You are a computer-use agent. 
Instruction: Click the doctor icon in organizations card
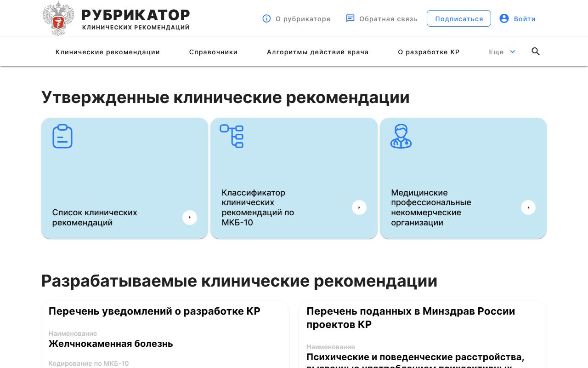pyautogui.click(x=401, y=136)
